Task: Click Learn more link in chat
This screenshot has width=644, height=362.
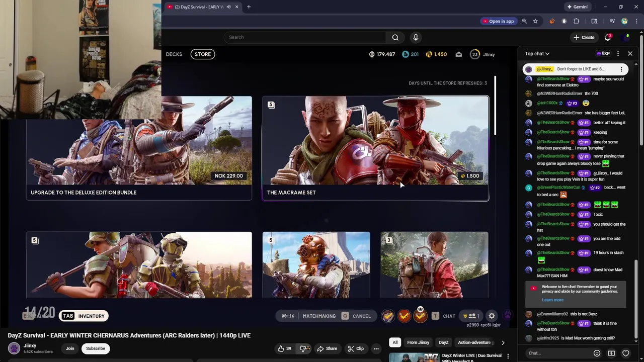Action: pos(552,300)
